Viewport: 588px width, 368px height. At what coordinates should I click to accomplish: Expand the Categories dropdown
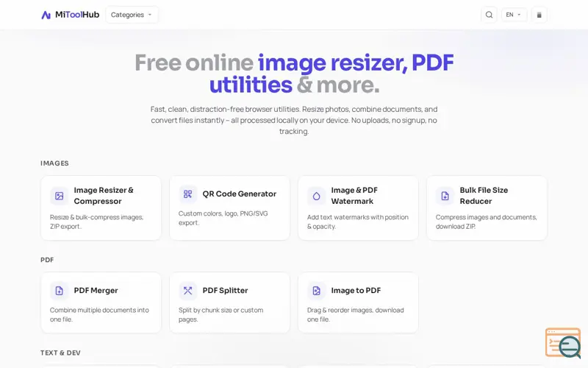(x=132, y=15)
